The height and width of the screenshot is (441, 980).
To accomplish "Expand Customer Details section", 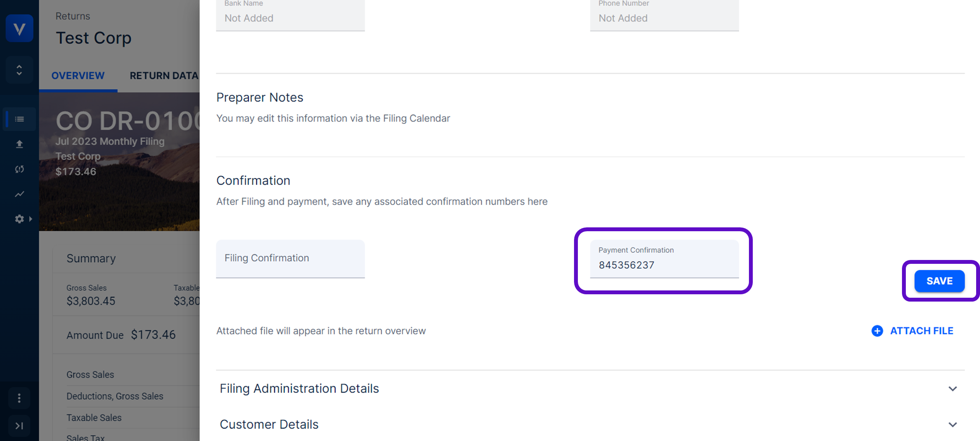I will point(953,425).
